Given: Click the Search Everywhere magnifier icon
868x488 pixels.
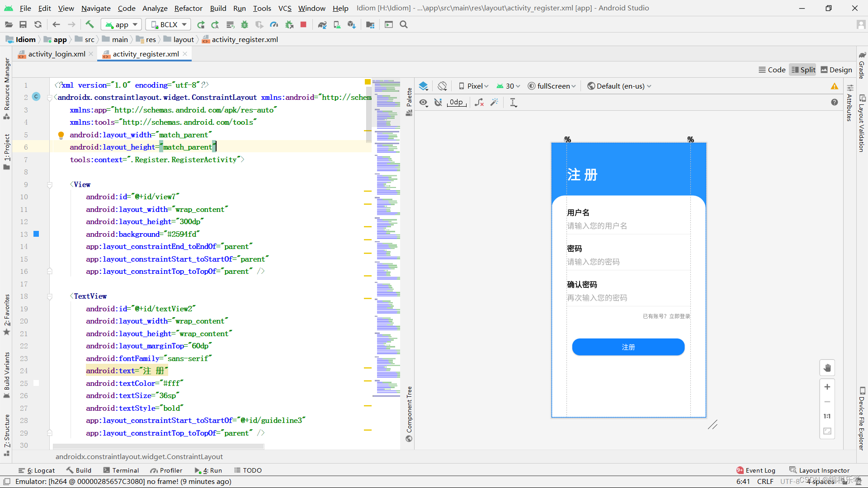Looking at the screenshot, I should click(x=404, y=24).
